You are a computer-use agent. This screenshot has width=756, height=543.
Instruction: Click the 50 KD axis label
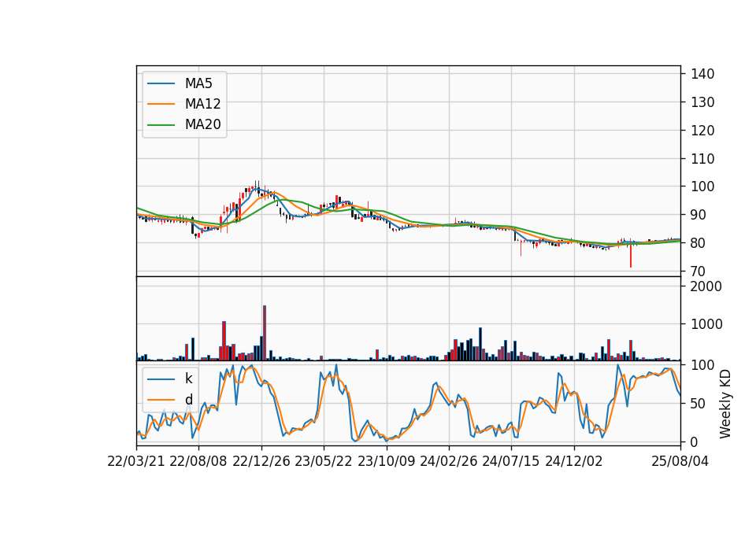tap(699, 404)
